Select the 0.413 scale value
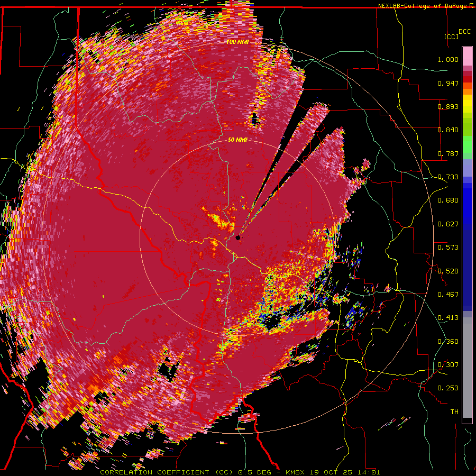Image resolution: width=476 pixels, height=476 pixels. coord(448,318)
